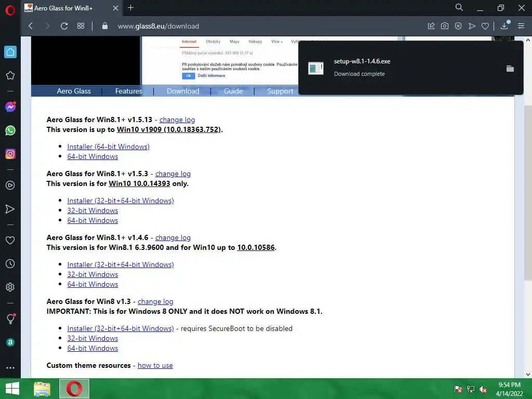Screen dimensions: 532x399
Task: Close the Aero Glass for Win8+ tab
Action: [x=115, y=8]
